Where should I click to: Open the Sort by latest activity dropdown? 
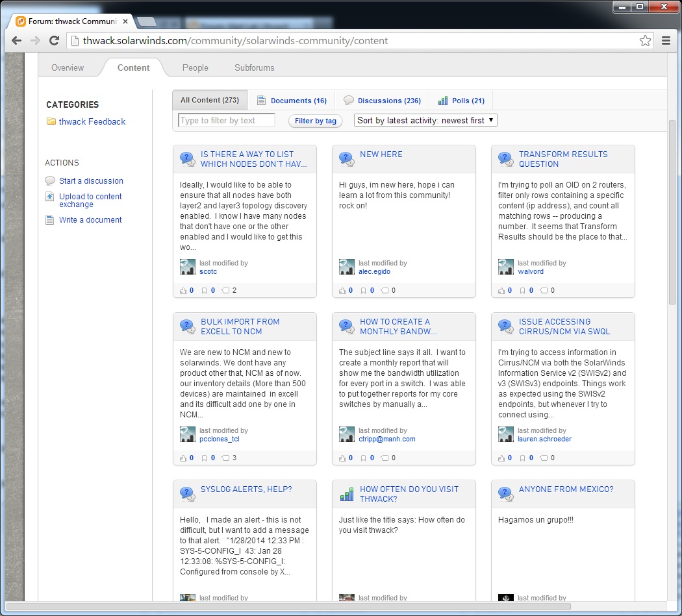click(x=425, y=121)
